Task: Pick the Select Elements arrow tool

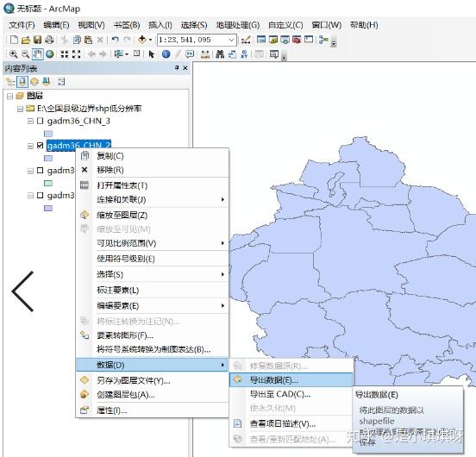Action: (x=151, y=54)
